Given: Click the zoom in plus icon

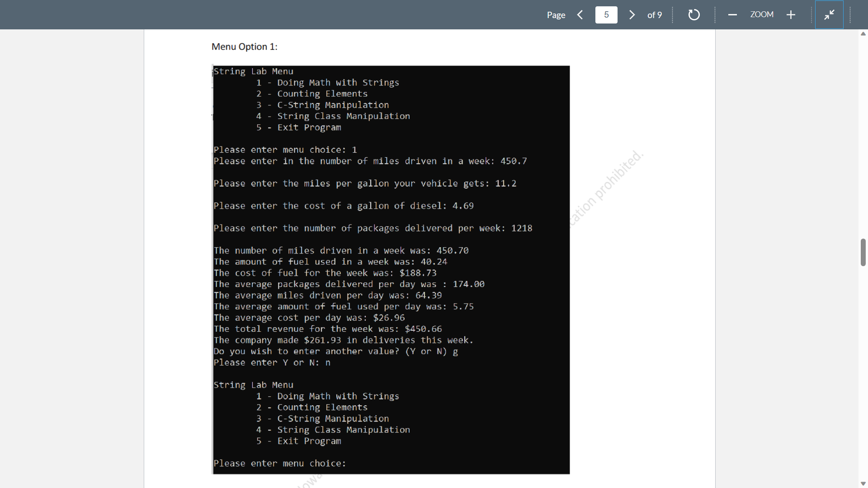Looking at the screenshot, I should pos(792,14).
